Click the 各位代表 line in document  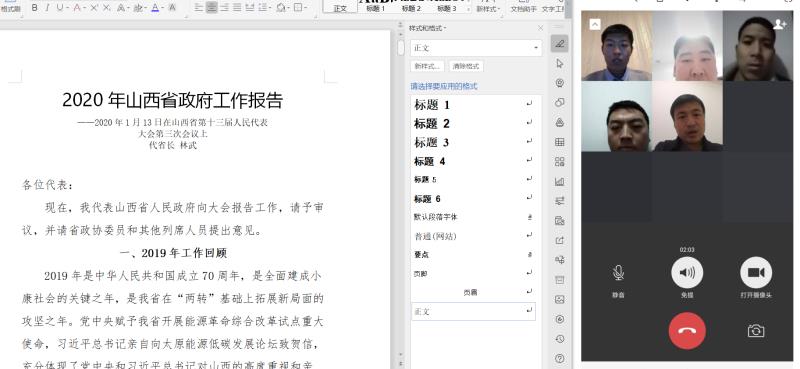47,185
